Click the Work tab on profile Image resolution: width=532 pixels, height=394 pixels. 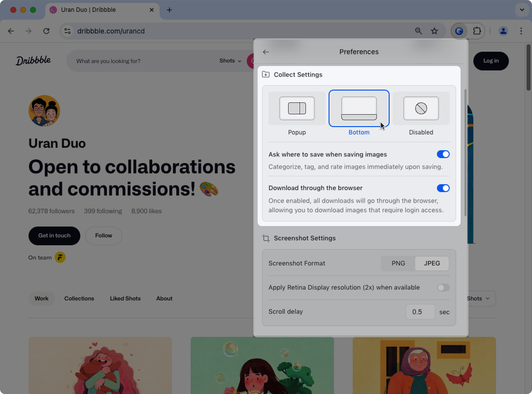41,298
